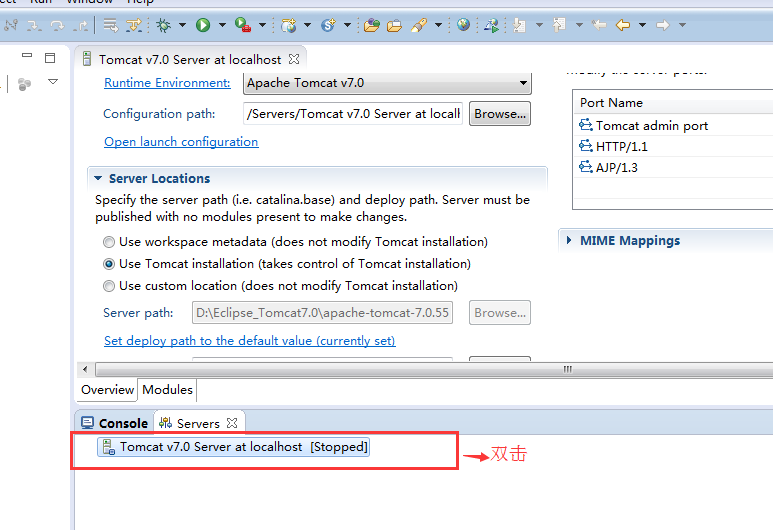Click the green Run button
Image resolution: width=773 pixels, height=530 pixels.
[x=203, y=25]
